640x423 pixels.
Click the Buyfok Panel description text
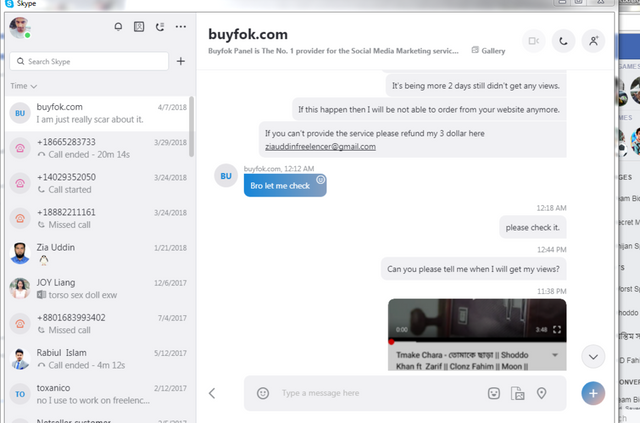point(333,51)
